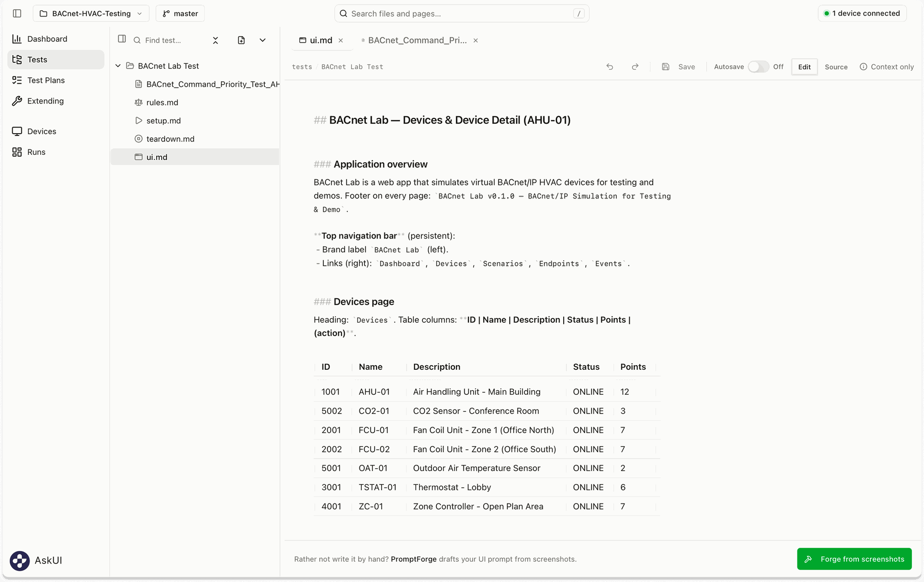Open the master branch selector
This screenshot has width=924, height=582.
pyautogui.click(x=180, y=13)
